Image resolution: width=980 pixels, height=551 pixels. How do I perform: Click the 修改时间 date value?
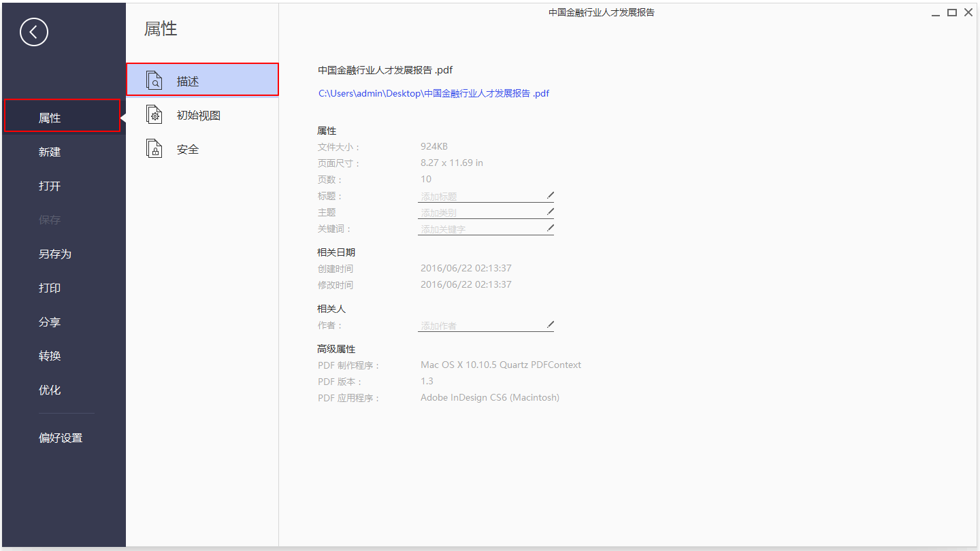coord(466,284)
